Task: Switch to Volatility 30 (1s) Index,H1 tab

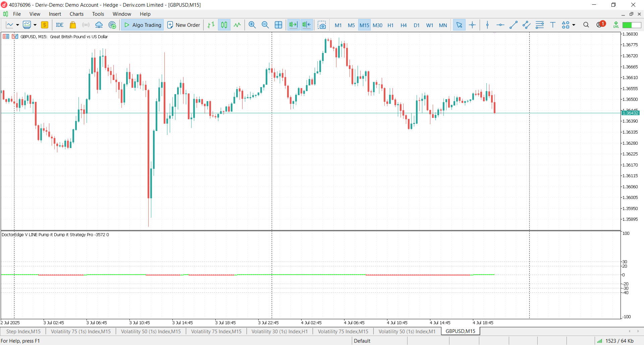Action: [279, 331]
